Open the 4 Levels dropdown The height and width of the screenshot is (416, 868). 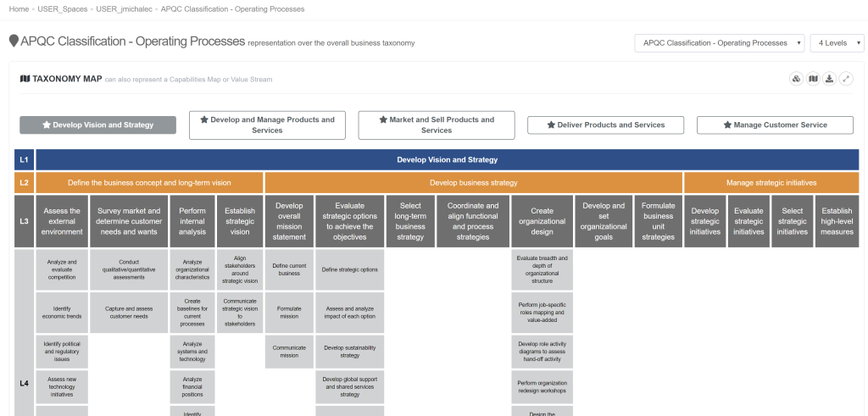tap(837, 43)
